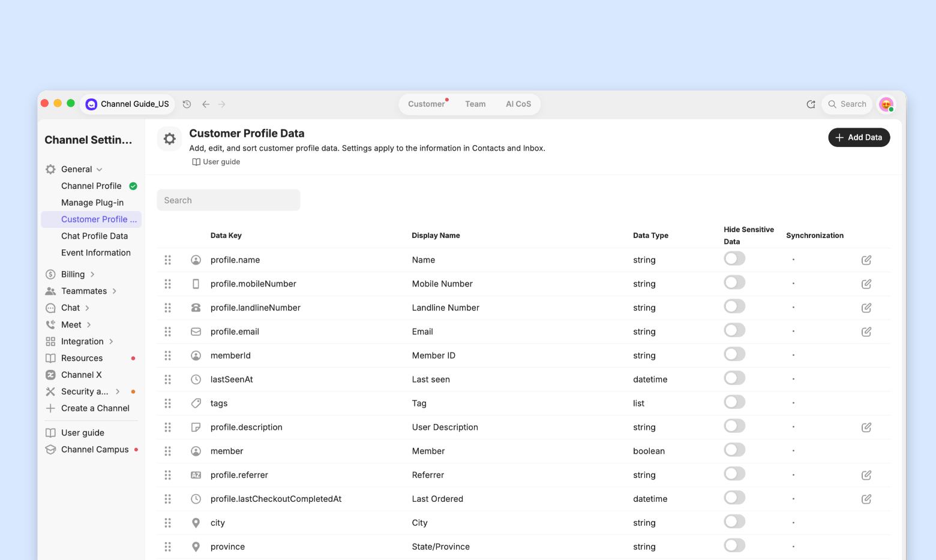Toggle Hide Sensitive Data for Last seen
Image resolution: width=936 pixels, height=560 pixels.
tap(734, 378)
